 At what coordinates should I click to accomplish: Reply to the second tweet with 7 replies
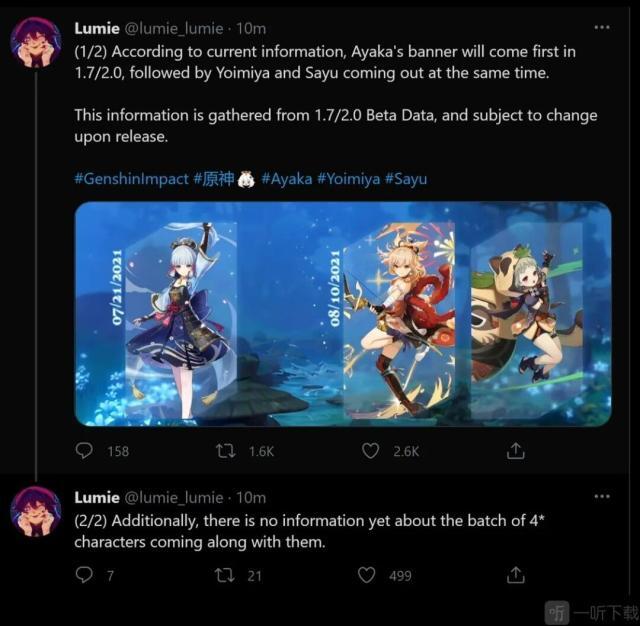[84, 575]
